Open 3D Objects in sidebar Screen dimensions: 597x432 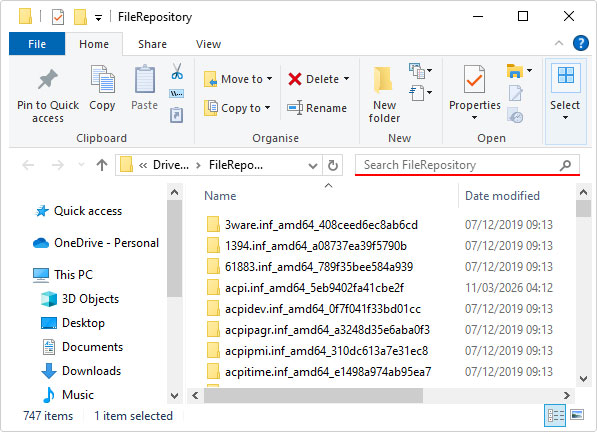point(80,299)
